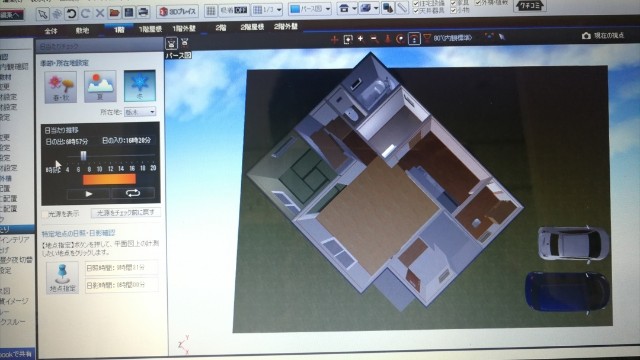
Task: Click the printer icon in toolbar
Action: coord(143,12)
